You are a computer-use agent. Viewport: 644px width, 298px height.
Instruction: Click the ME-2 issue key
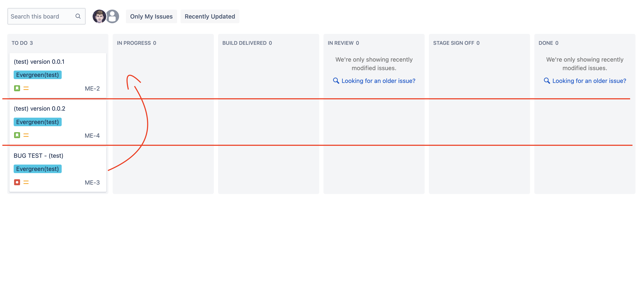(92, 88)
